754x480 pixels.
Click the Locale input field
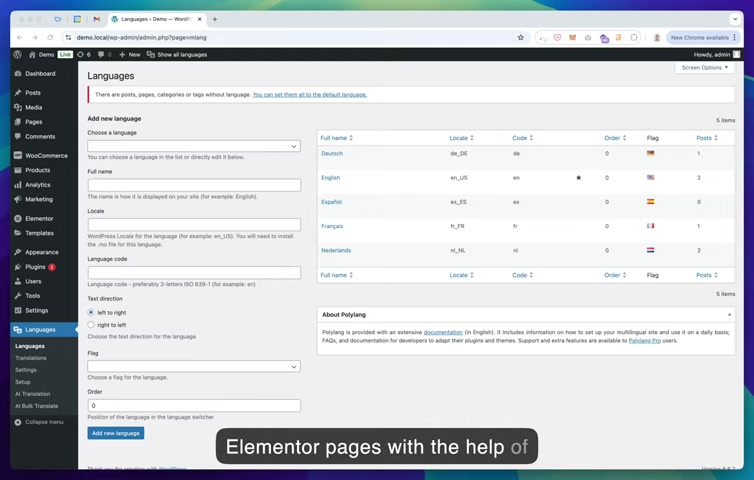(x=194, y=224)
